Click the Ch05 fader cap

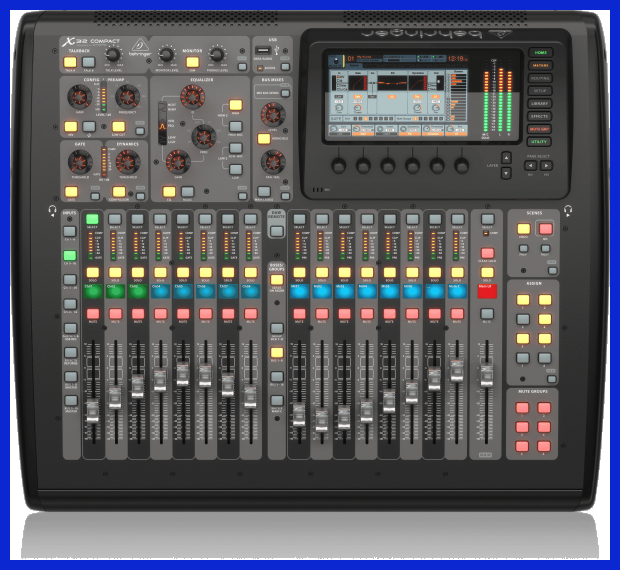(x=183, y=374)
